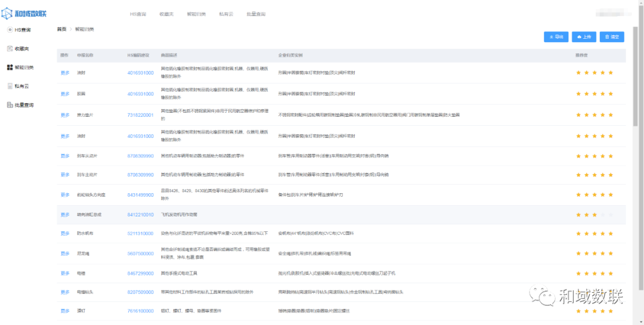The width and height of the screenshot is (644, 325).
Task: Switch to 智能归类 in the top navigation
Action: click(x=196, y=14)
